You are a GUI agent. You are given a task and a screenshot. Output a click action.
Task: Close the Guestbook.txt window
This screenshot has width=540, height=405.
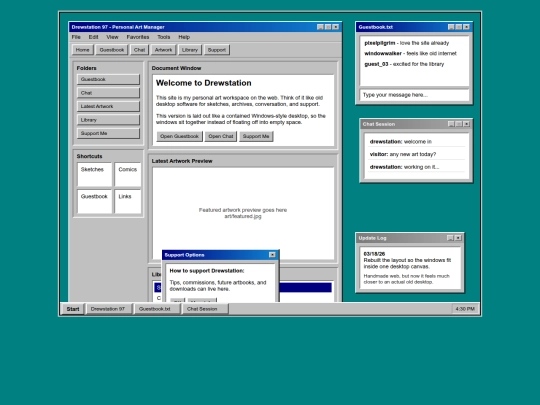[467, 27]
